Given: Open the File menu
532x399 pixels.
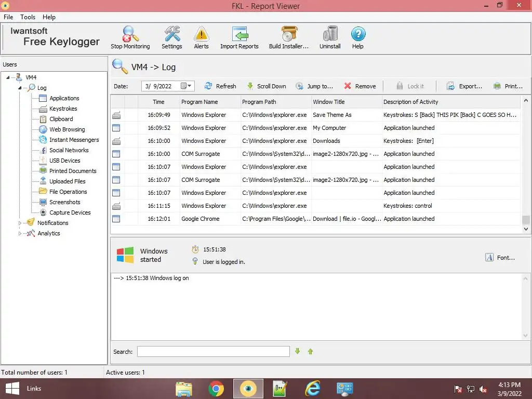Looking at the screenshot, I should pyautogui.click(x=8, y=17).
